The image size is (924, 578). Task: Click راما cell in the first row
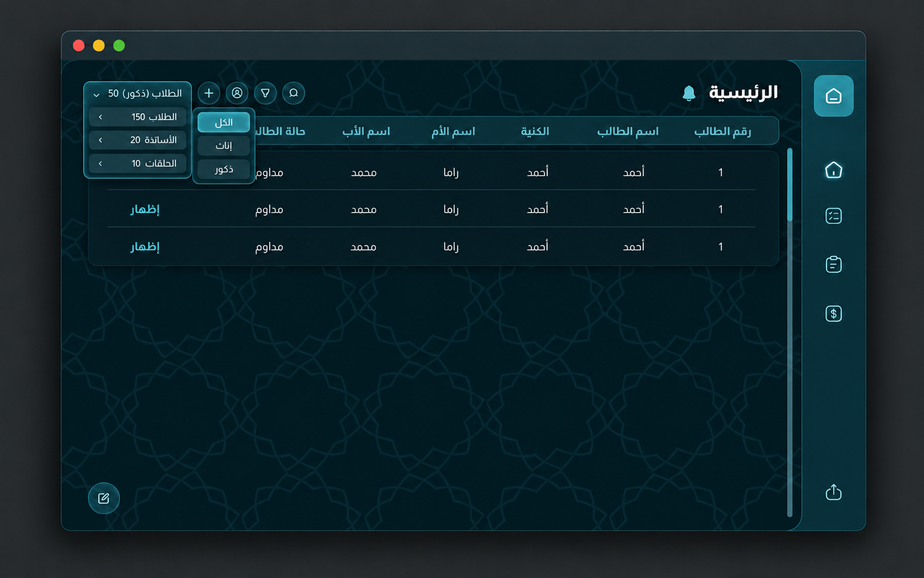[451, 172]
